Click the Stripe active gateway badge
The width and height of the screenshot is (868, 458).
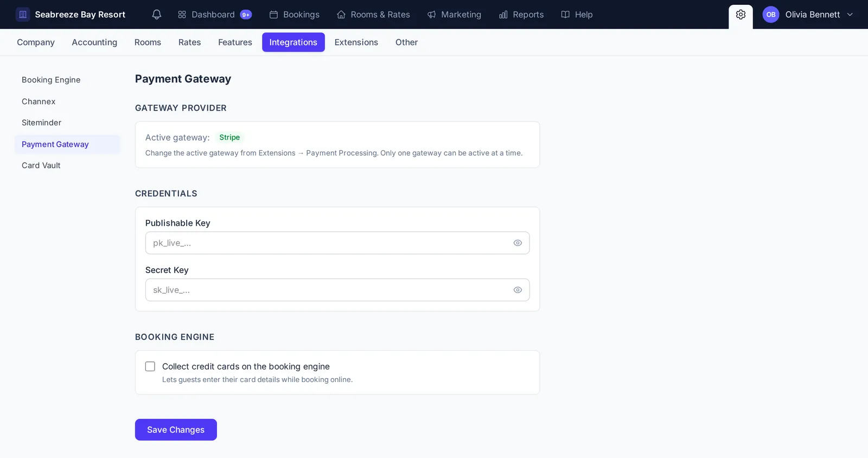[229, 138]
